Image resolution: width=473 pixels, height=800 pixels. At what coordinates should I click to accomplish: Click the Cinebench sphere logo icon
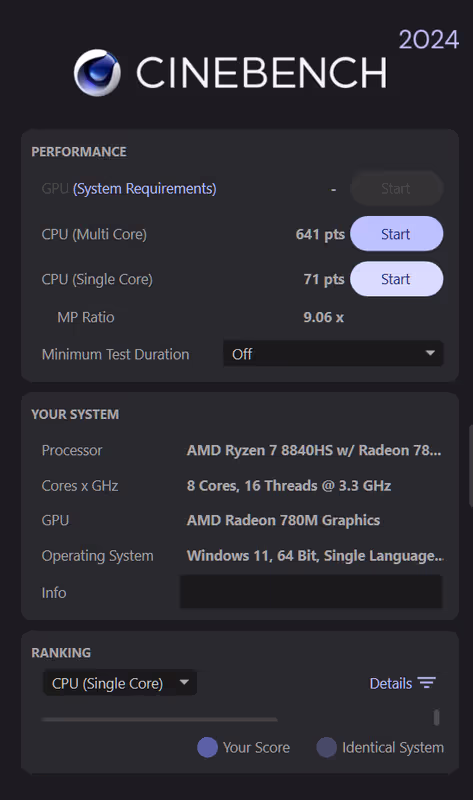97,72
